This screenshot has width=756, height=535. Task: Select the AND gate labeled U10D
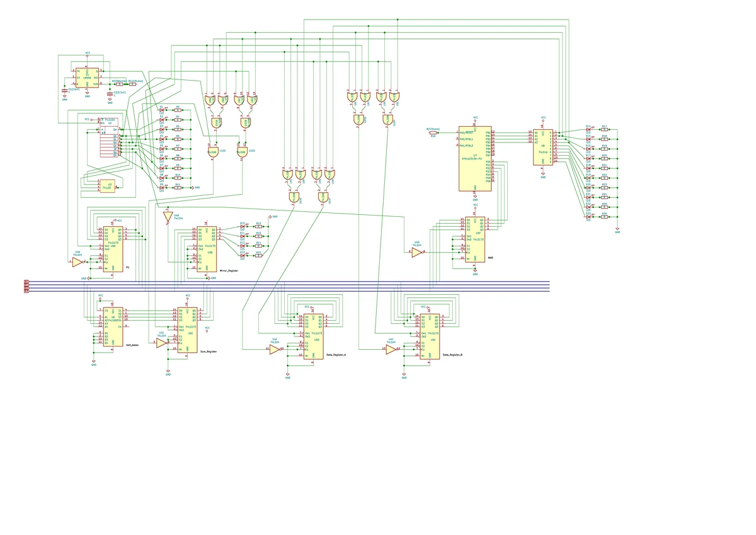pos(242,151)
